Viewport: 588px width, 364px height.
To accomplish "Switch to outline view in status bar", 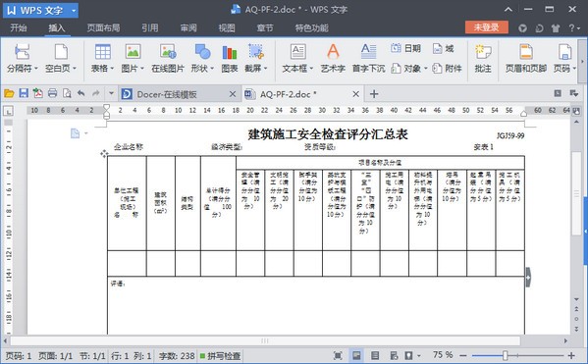I will [x=375, y=355].
